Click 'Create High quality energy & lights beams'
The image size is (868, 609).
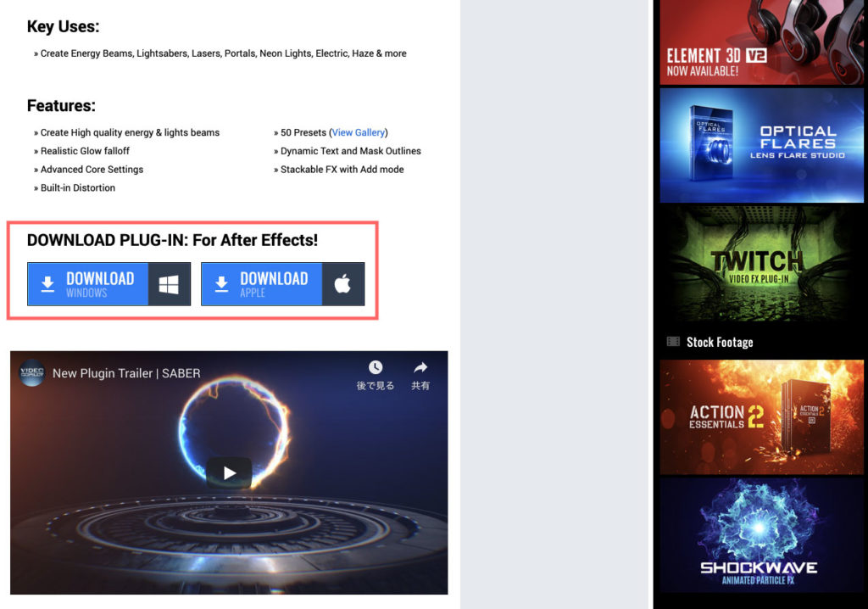[x=130, y=132]
